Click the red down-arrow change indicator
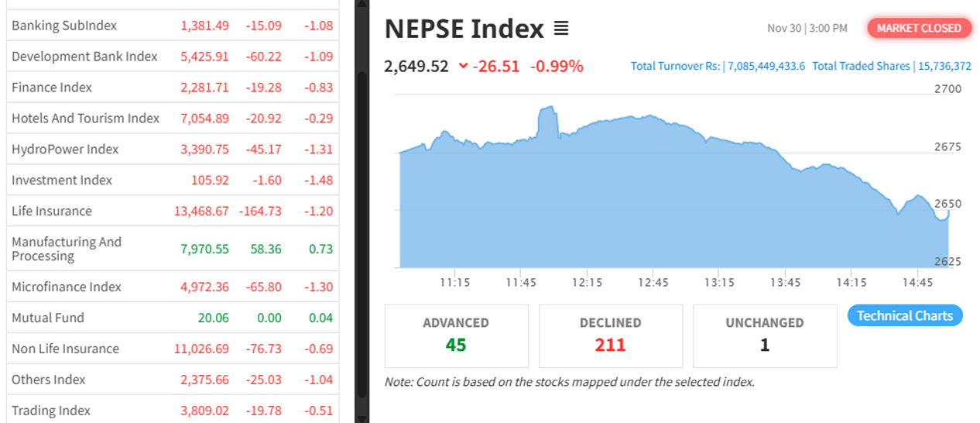Screen dimensions: 980x423 463,67
